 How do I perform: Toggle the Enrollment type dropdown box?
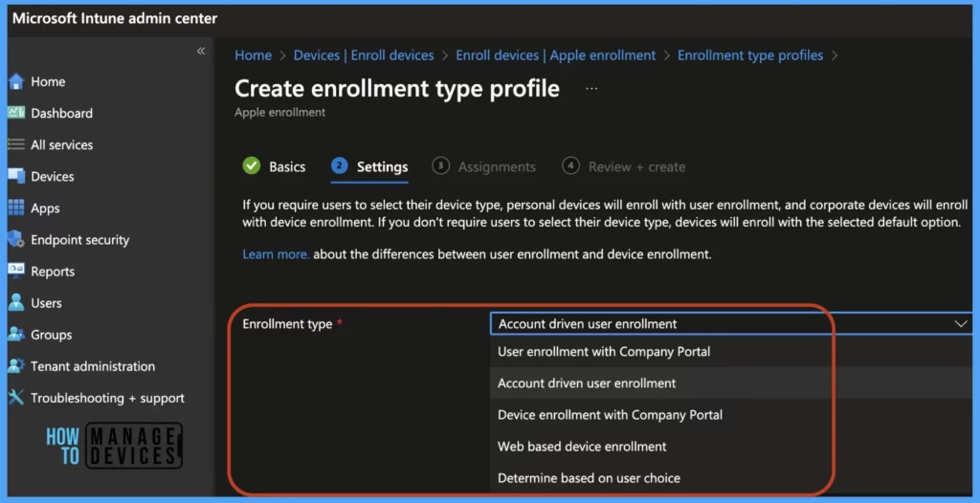pos(731,323)
